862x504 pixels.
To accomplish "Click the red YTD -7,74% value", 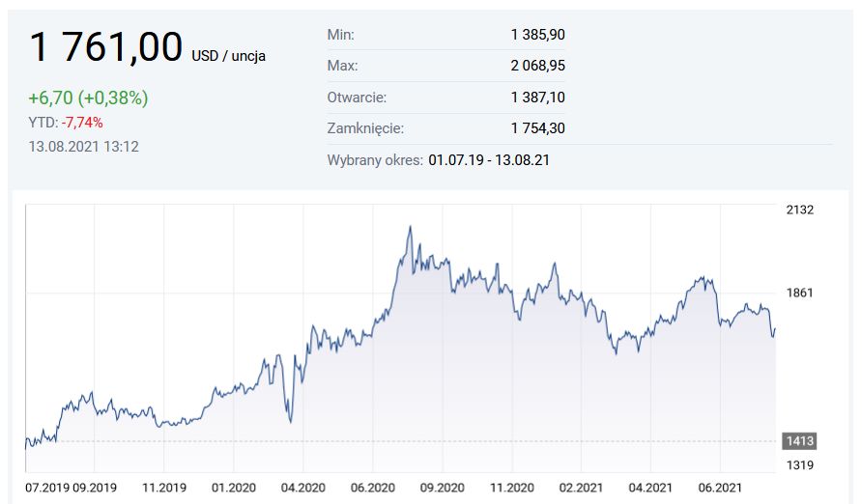I will click(x=81, y=123).
